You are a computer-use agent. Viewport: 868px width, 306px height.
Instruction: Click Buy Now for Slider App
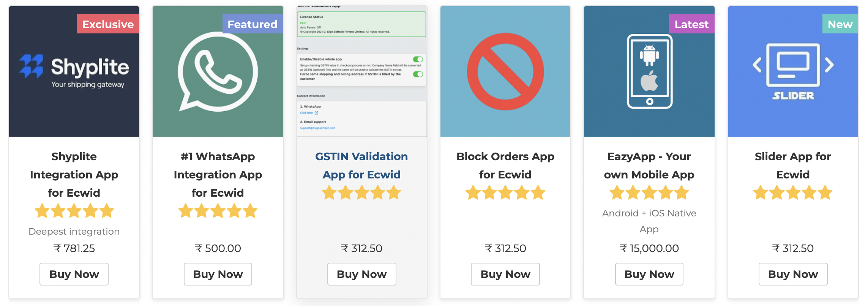click(793, 274)
